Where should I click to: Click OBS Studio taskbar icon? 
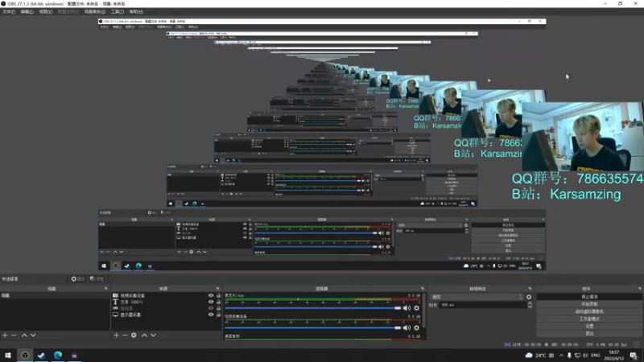click(25, 355)
